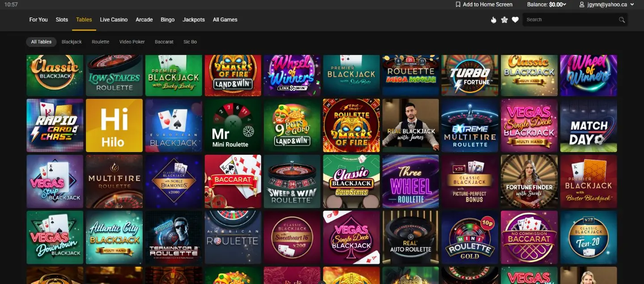Filter games by Roulette

tap(100, 42)
